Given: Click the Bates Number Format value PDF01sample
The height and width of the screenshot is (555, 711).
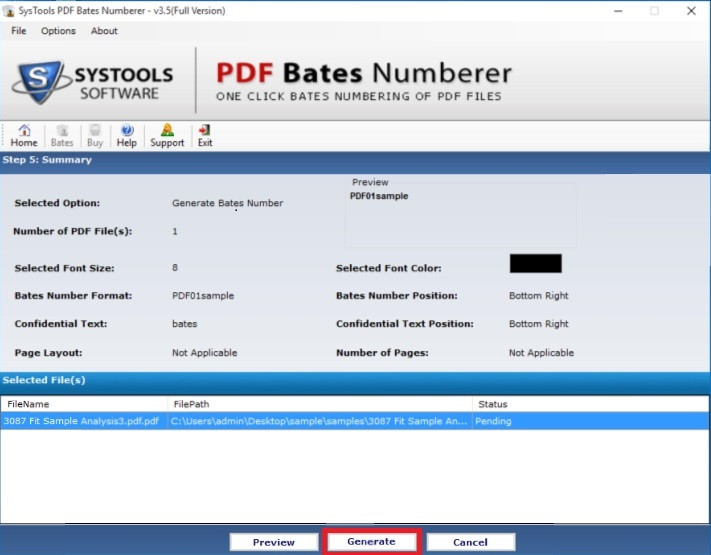Looking at the screenshot, I should click(x=203, y=296).
